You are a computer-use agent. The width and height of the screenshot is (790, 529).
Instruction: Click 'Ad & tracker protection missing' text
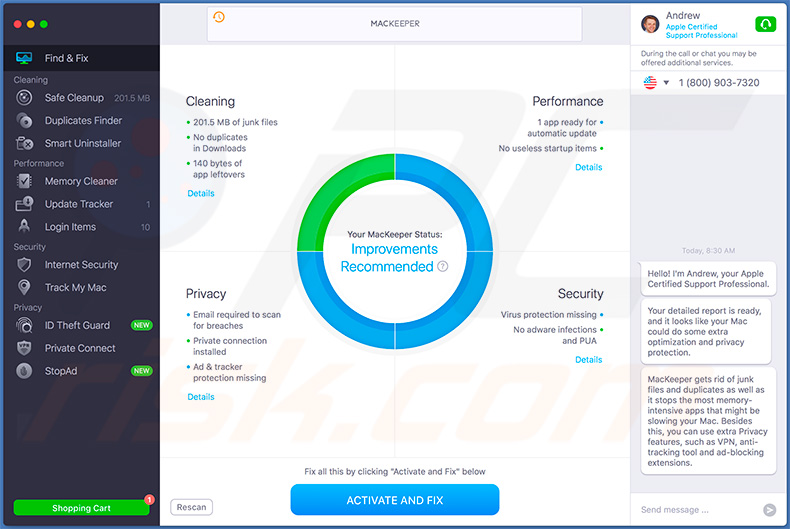(x=229, y=372)
